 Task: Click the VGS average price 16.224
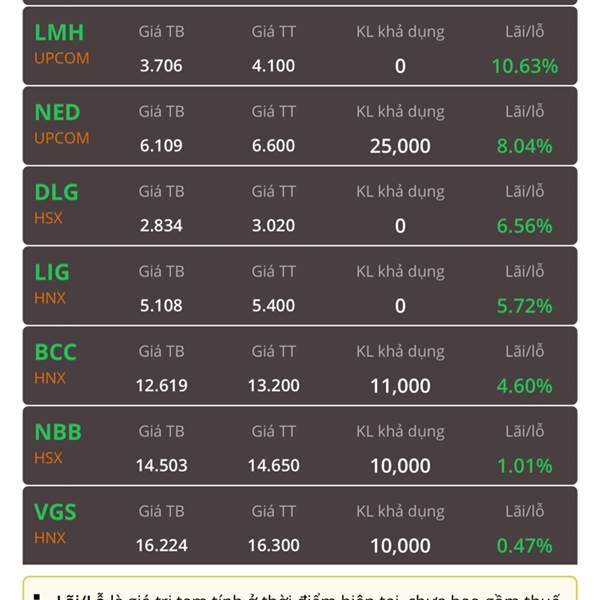pyautogui.click(x=161, y=545)
